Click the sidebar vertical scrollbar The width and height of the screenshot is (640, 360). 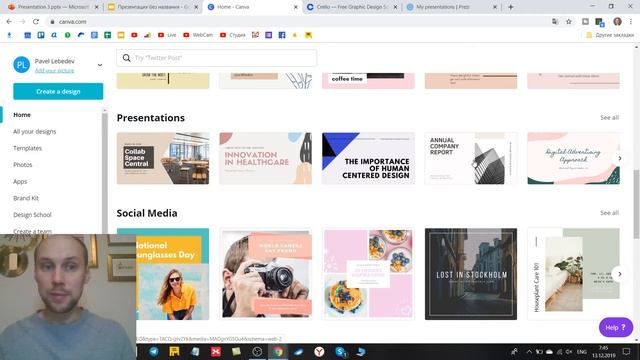(105, 173)
